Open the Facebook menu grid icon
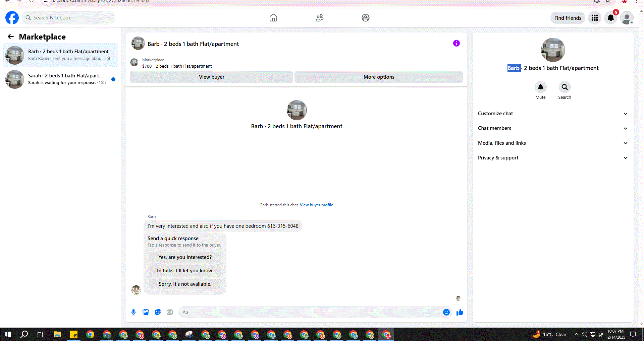Viewport: 644px width, 341px height. point(595,18)
